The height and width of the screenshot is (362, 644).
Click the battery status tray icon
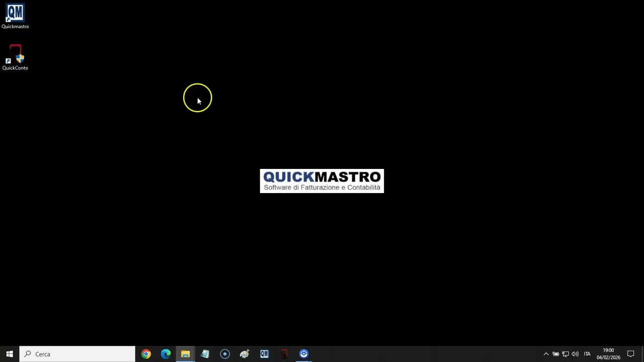tap(556, 354)
